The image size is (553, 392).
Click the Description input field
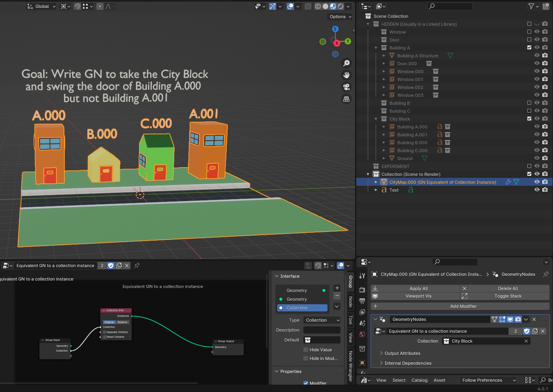coord(322,330)
